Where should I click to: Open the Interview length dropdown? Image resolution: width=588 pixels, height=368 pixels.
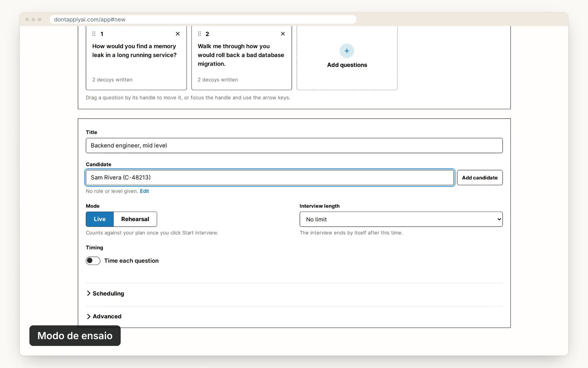(x=401, y=219)
